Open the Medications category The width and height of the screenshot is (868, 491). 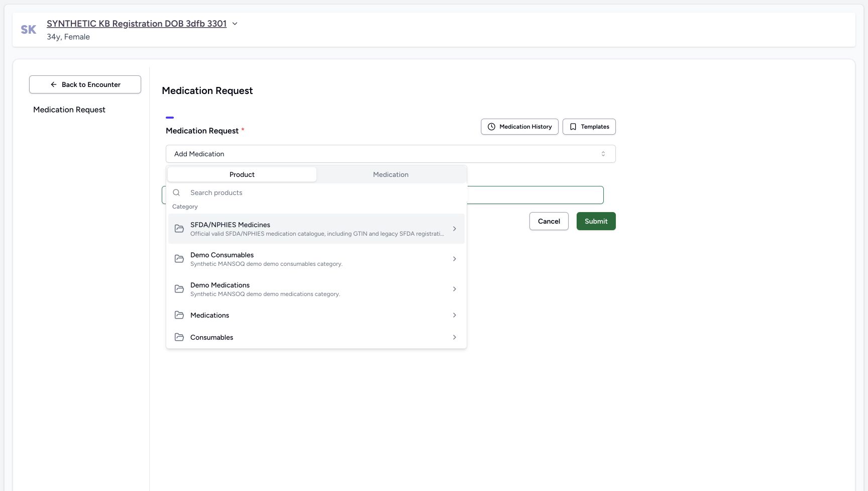click(316, 315)
